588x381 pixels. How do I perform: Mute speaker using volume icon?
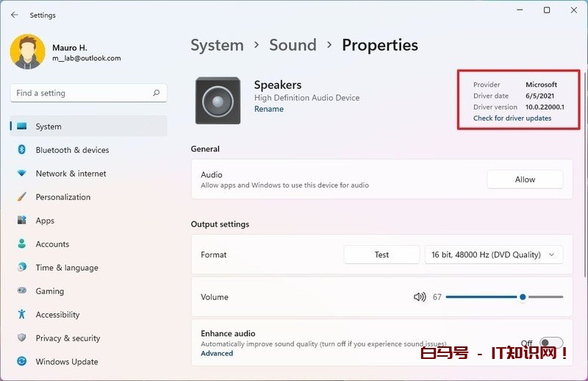pos(420,297)
